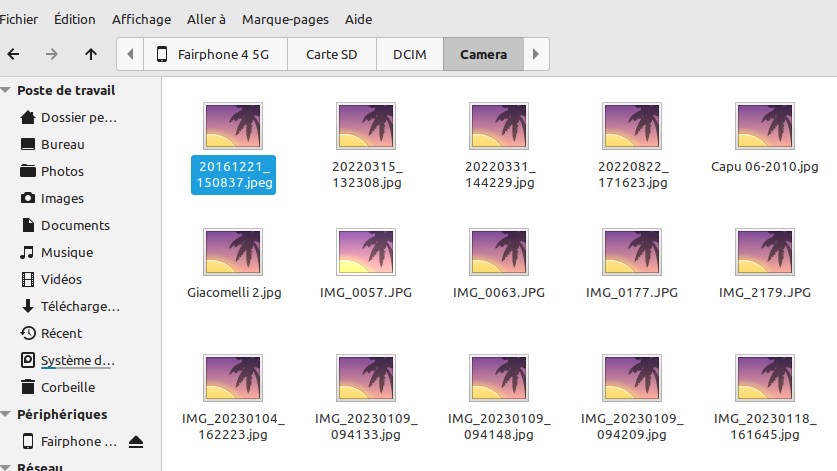
Task: Select thumbnail of 20161221_150837.jpeg
Action: (x=233, y=126)
